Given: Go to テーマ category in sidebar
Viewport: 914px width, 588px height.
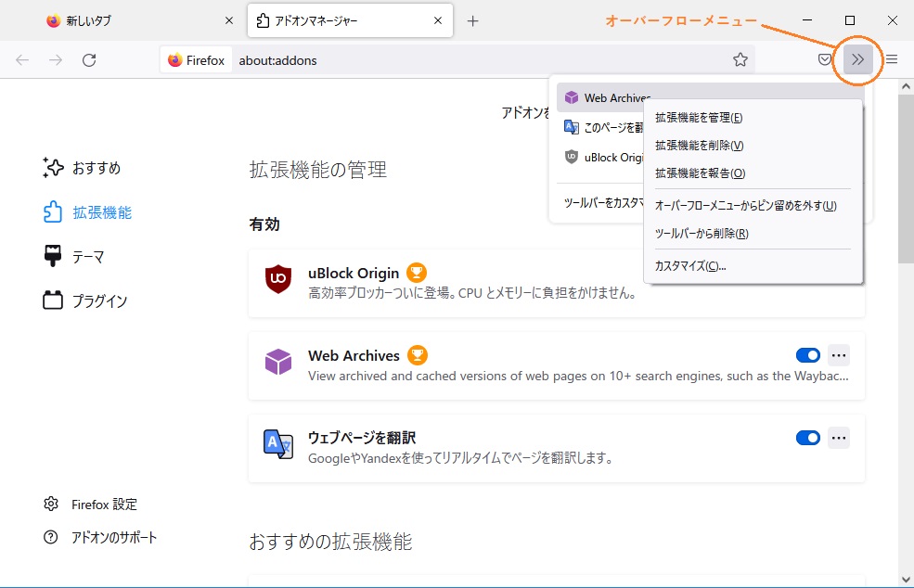Looking at the screenshot, I should 88,257.
